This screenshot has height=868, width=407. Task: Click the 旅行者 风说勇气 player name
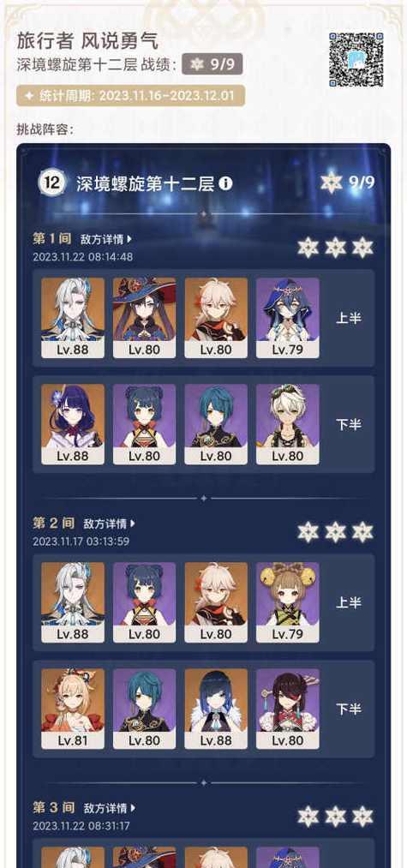coord(87,40)
